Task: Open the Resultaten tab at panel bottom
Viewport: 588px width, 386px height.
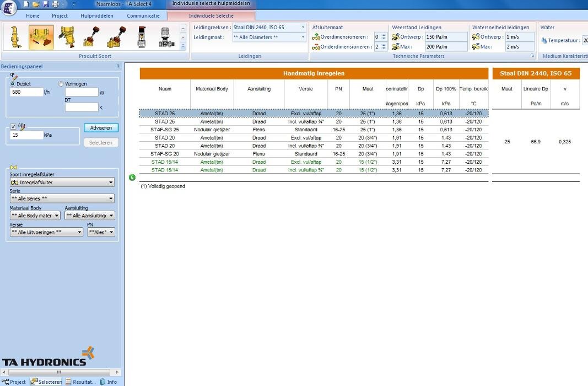Action: click(80, 382)
